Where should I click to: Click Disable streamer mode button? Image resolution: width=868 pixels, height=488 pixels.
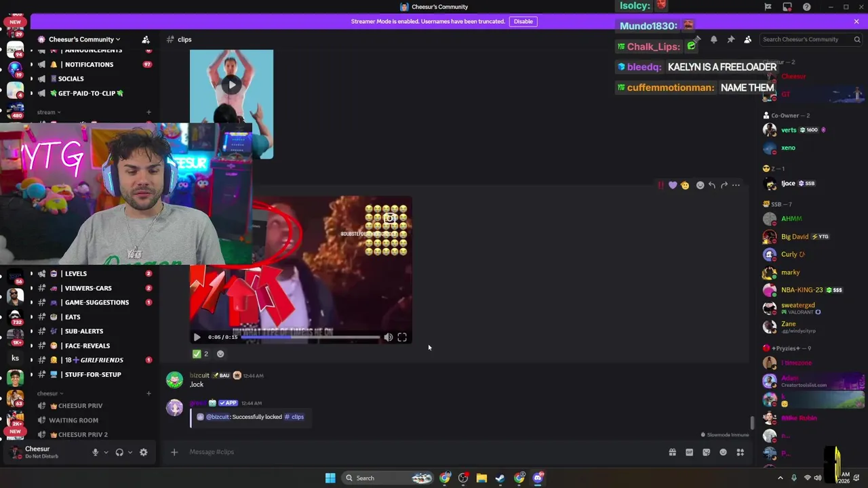click(x=523, y=21)
